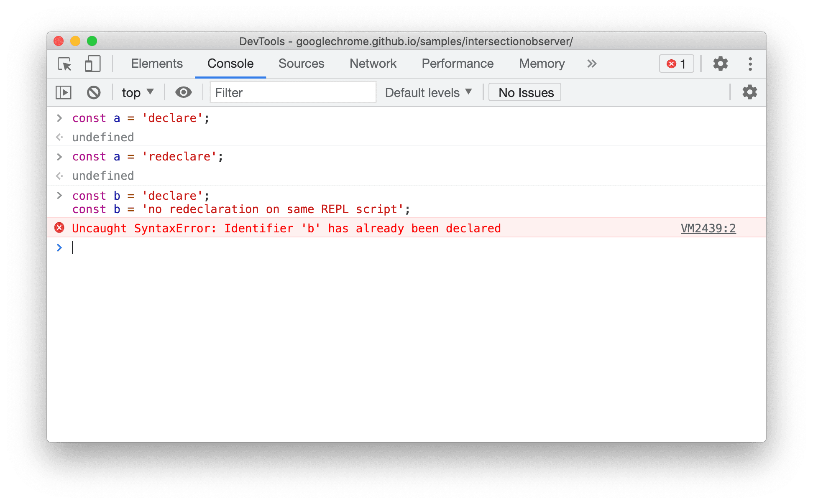This screenshot has width=813, height=504.
Task: Select the Sources tab
Action: coord(302,64)
